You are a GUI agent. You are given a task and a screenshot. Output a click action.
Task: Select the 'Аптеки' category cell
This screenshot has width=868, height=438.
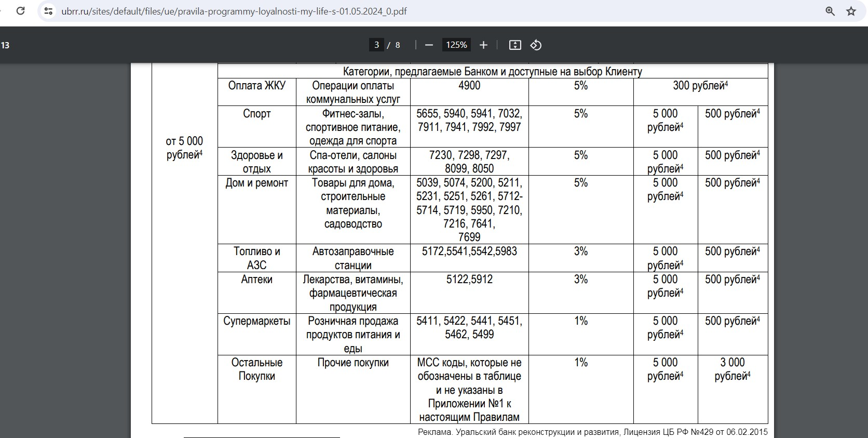click(257, 293)
